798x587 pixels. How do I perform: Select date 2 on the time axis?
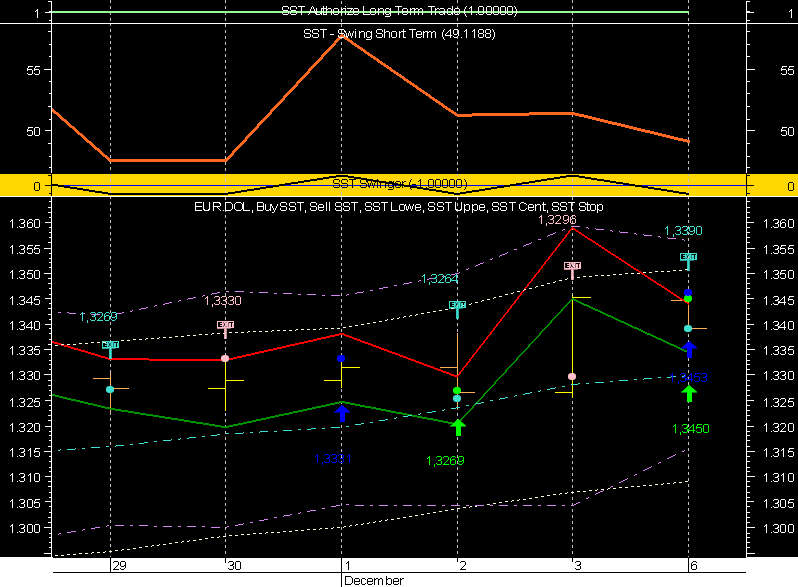click(463, 566)
